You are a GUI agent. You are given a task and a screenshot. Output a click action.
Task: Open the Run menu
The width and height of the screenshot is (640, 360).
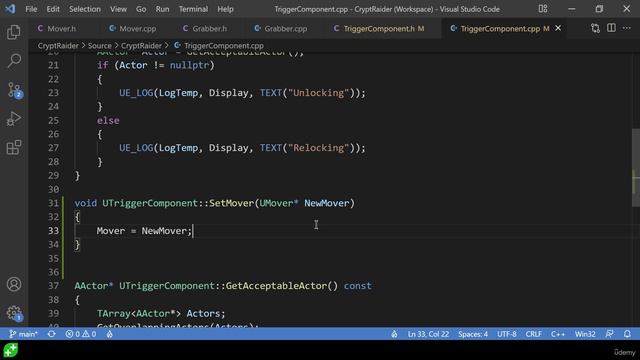point(162,9)
